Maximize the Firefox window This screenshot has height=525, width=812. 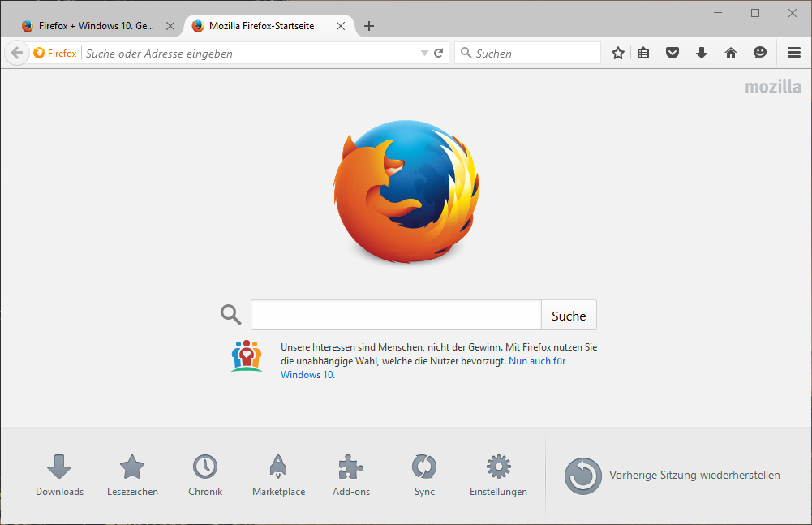(x=755, y=13)
